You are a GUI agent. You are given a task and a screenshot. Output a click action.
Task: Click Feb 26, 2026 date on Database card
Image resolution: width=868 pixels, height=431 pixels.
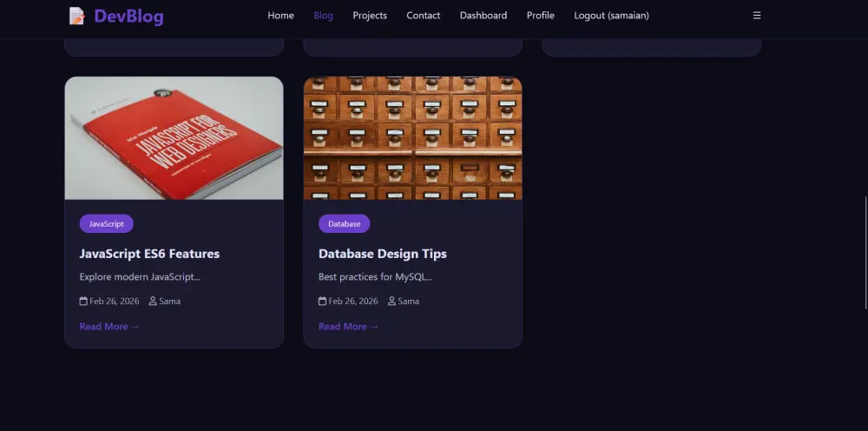coord(353,302)
